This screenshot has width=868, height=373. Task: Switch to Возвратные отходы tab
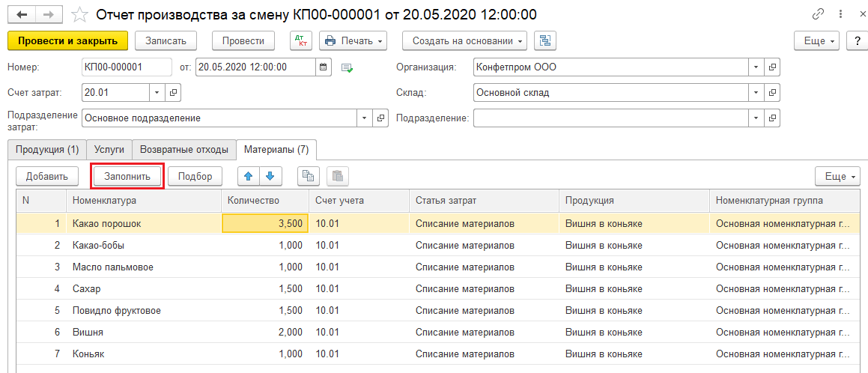click(184, 149)
